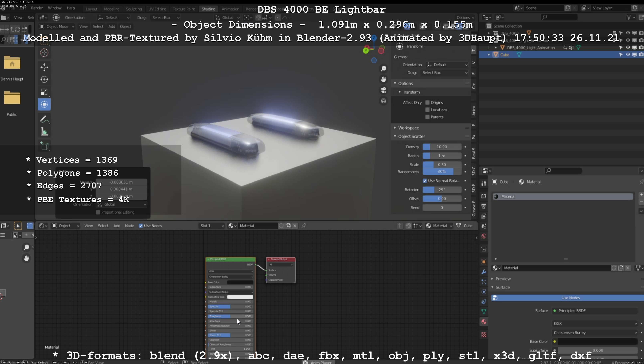Open the node editor Node menu
The width and height of the screenshot is (644, 364).
point(129,226)
